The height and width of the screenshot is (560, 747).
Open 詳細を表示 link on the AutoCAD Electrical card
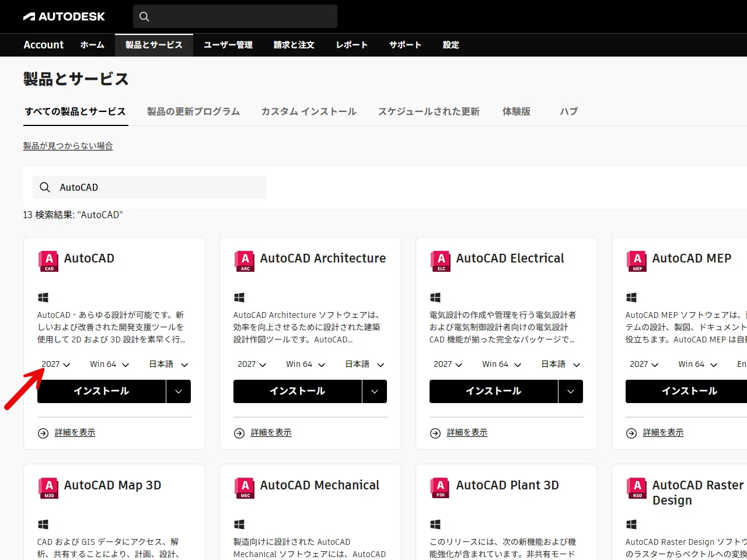tap(467, 433)
